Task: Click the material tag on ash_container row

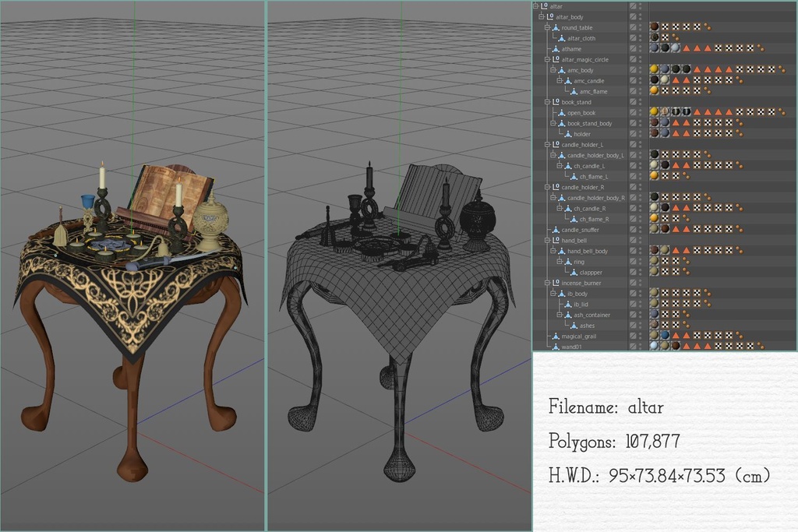Action: [655, 314]
